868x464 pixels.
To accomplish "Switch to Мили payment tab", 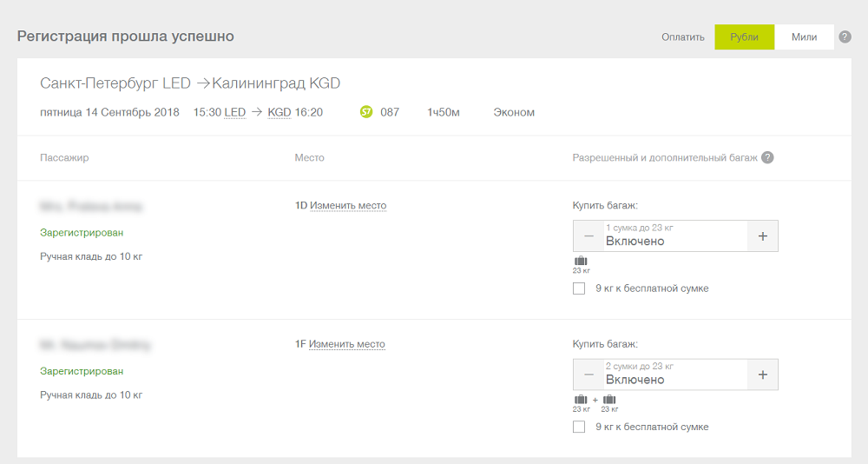I will (x=804, y=37).
